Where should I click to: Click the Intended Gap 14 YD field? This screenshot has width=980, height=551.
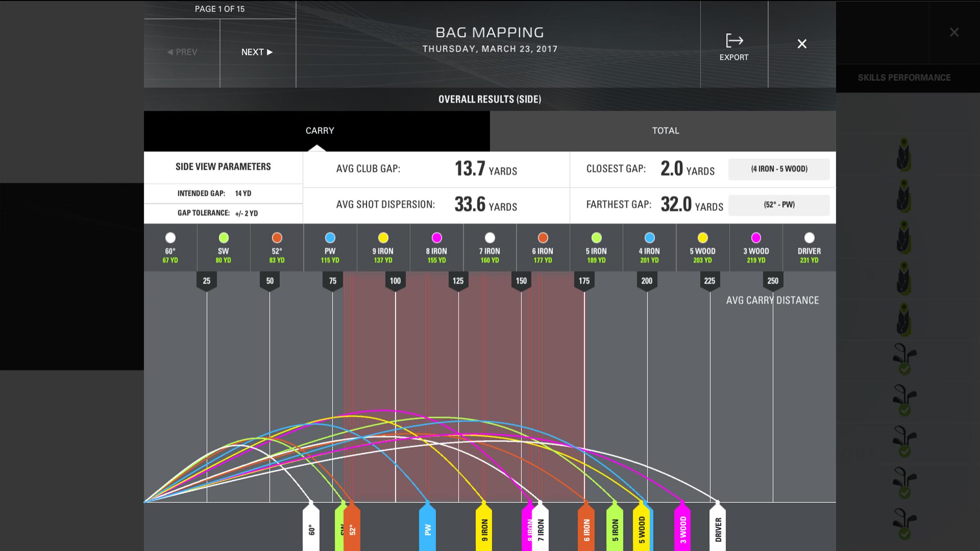coord(243,193)
